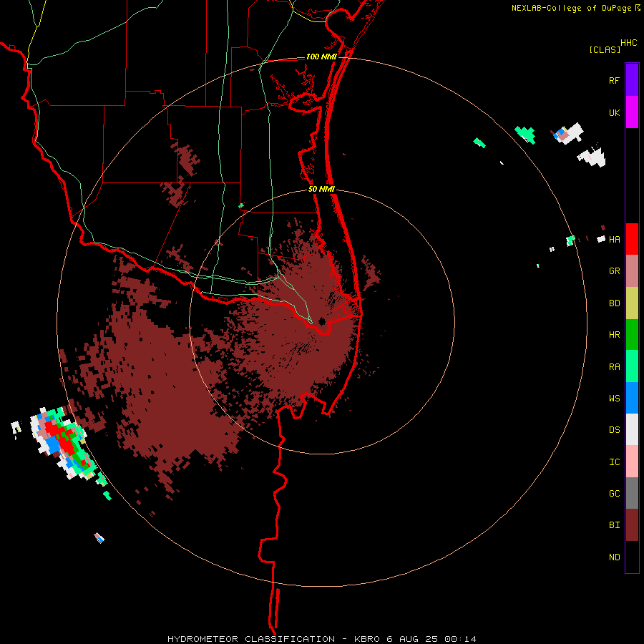Select the WS blue legend swatch
Image resolution: width=644 pixels, height=644 pixels.
632,398
